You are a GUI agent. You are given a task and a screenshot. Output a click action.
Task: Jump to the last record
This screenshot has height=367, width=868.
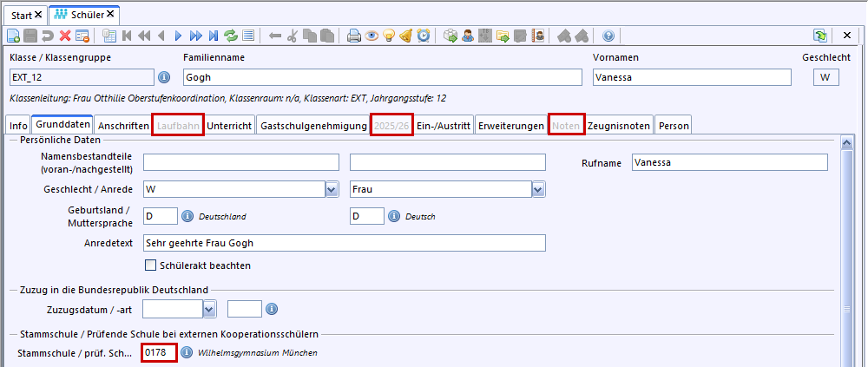tap(213, 36)
